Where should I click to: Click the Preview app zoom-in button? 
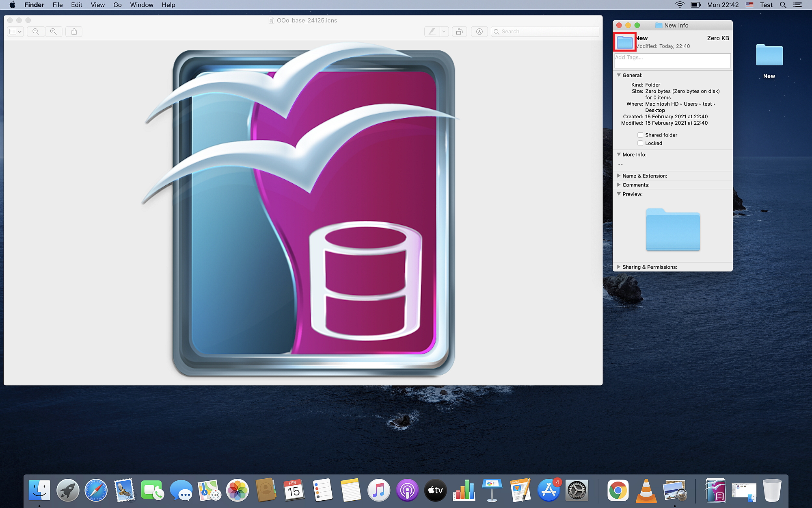point(54,32)
